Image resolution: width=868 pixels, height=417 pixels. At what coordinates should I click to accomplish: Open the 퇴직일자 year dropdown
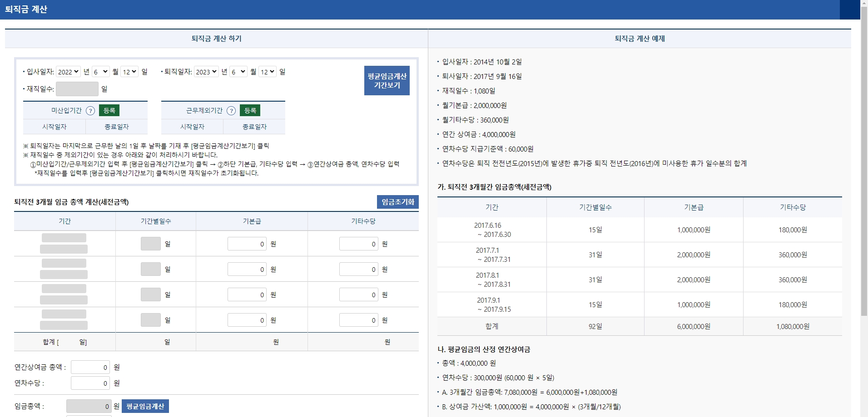pos(207,71)
